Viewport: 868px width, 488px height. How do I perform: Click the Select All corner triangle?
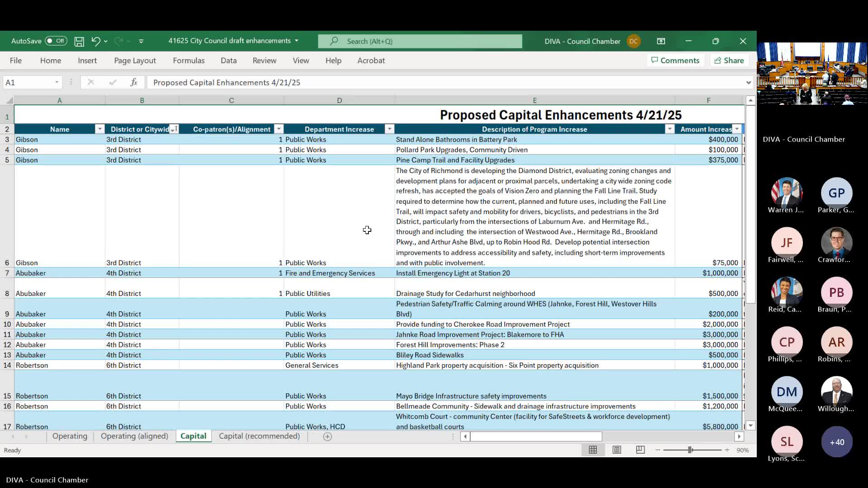coord(8,100)
